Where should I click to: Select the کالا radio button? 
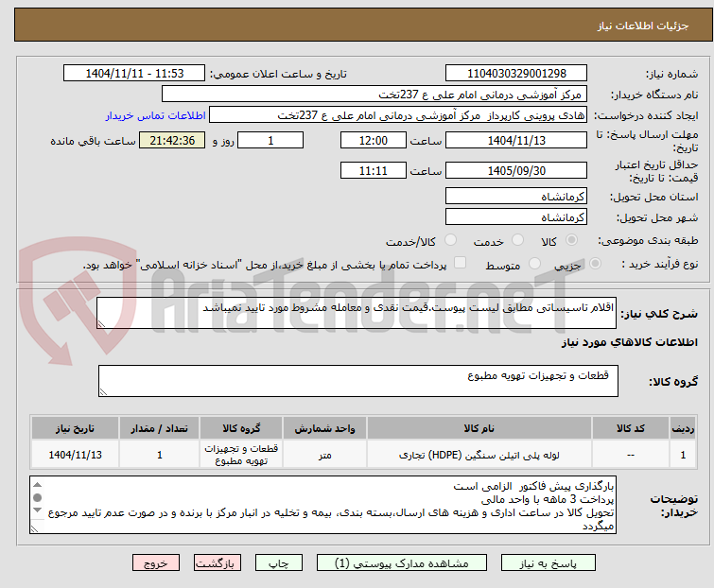(571, 240)
